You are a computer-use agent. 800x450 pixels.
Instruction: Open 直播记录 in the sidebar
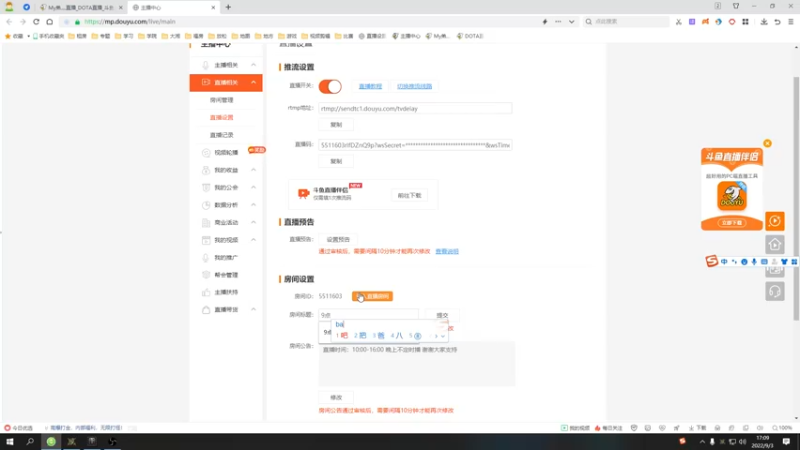pyautogui.click(x=221, y=135)
